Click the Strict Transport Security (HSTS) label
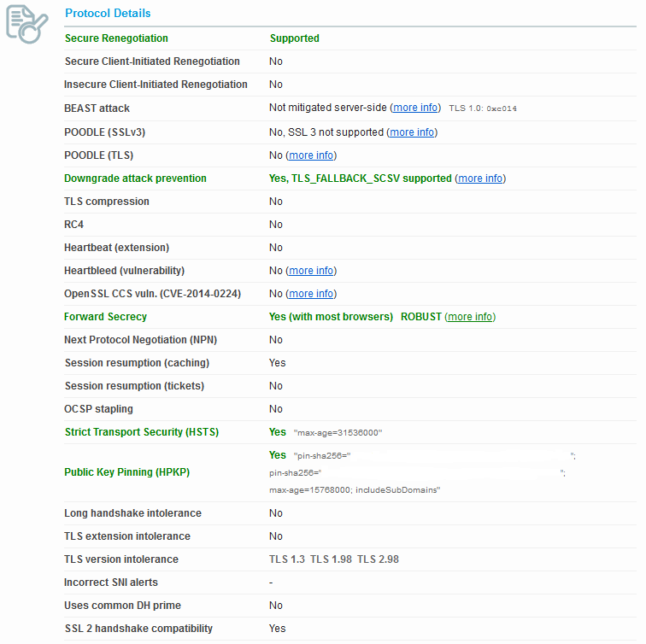 pos(142,432)
